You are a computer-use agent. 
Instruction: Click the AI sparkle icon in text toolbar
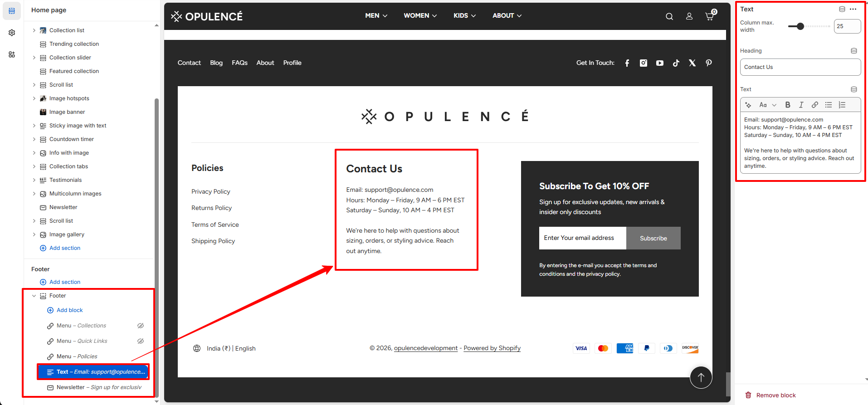click(x=748, y=105)
